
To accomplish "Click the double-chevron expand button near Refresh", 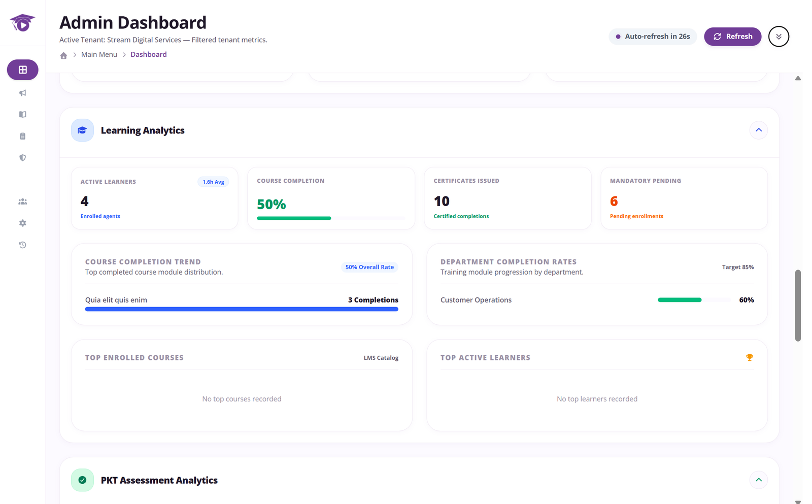I will [779, 37].
